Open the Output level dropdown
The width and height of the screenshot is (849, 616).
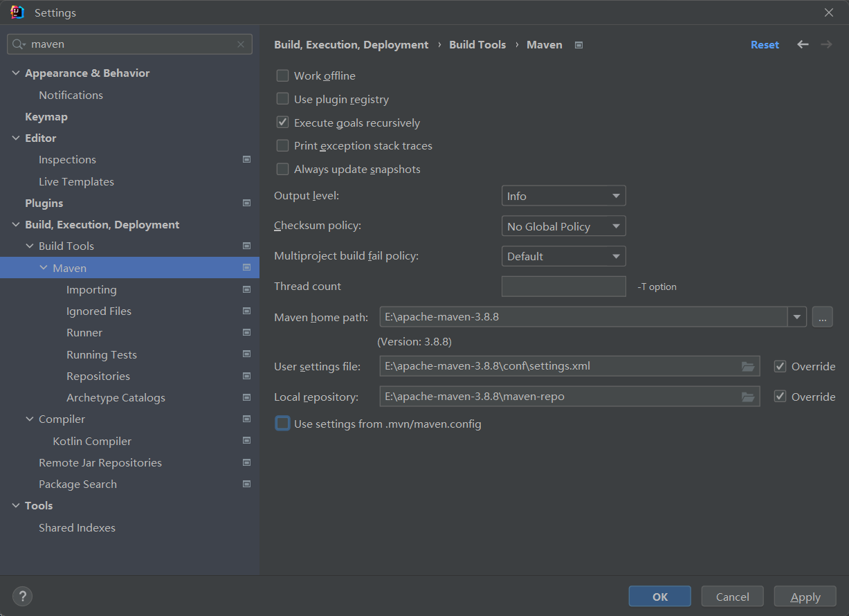tap(563, 196)
